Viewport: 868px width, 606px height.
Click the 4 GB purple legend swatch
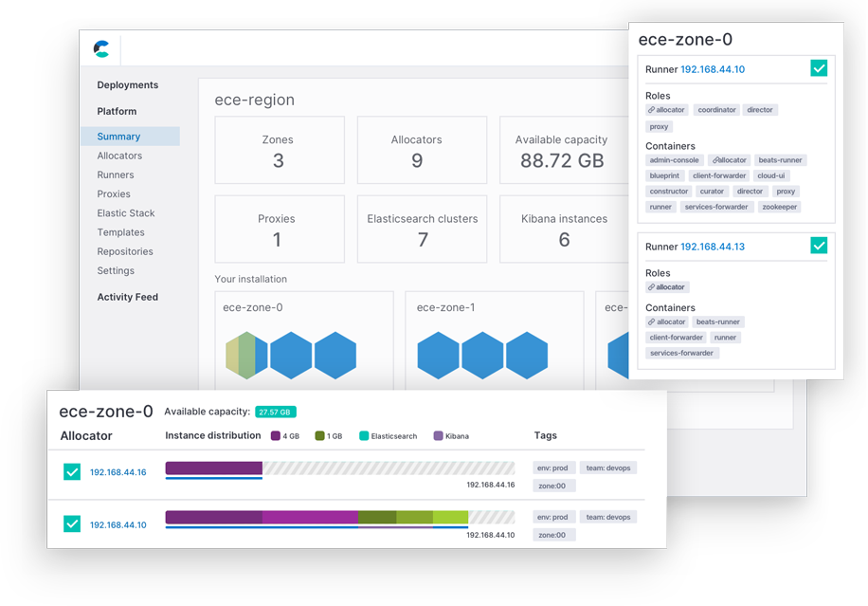(275, 436)
